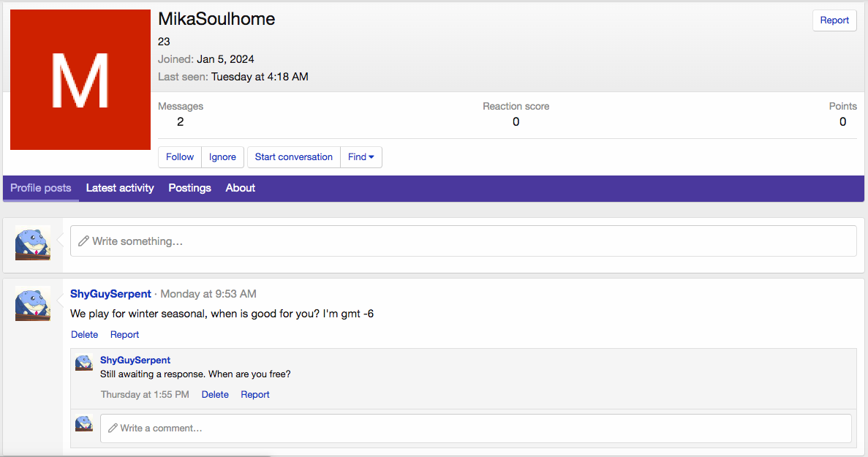Switch to the Latest activity tab
The height and width of the screenshot is (457, 868).
click(120, 188)
